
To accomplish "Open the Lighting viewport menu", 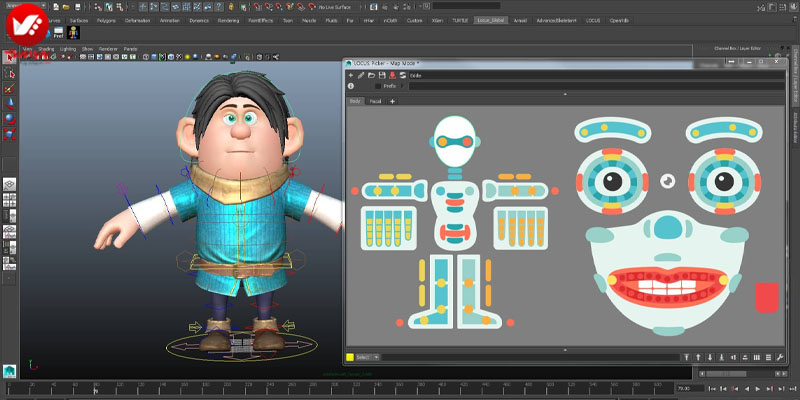I will [x=68, y=49].
